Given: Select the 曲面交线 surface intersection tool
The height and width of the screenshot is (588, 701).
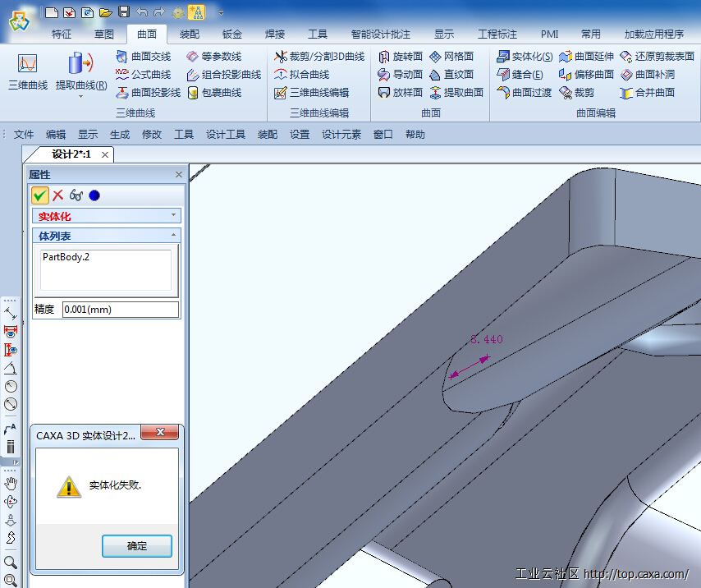Looking at the screenshot, I should click(144, 57).
